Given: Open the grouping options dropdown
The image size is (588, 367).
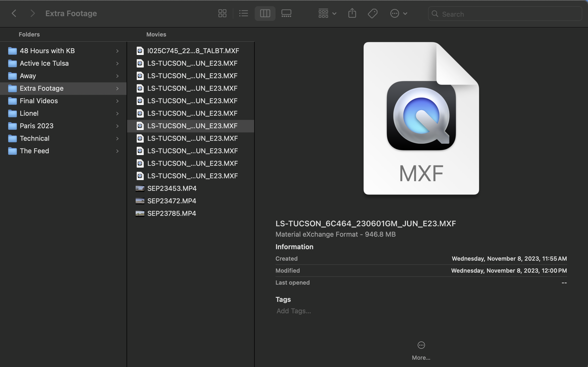Looking at the screenshot, I should point(327,13).
